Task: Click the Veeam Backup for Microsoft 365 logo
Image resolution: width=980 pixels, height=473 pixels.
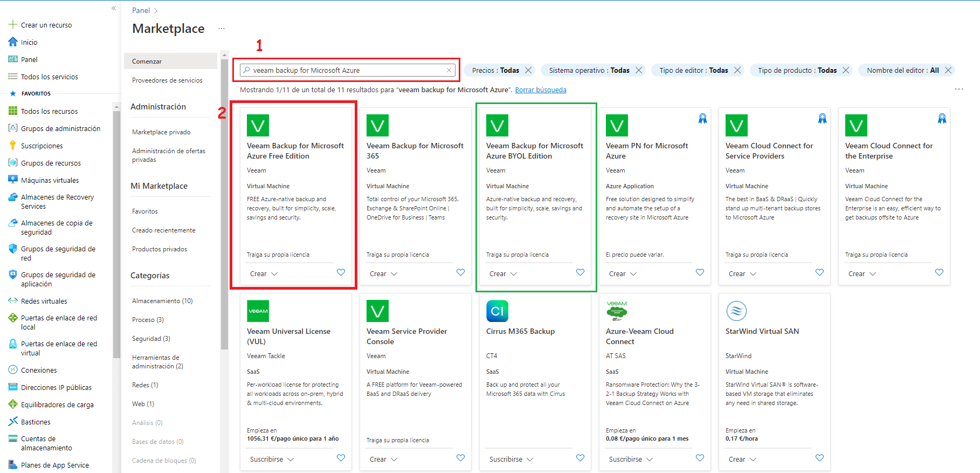Action: (377, 125)
